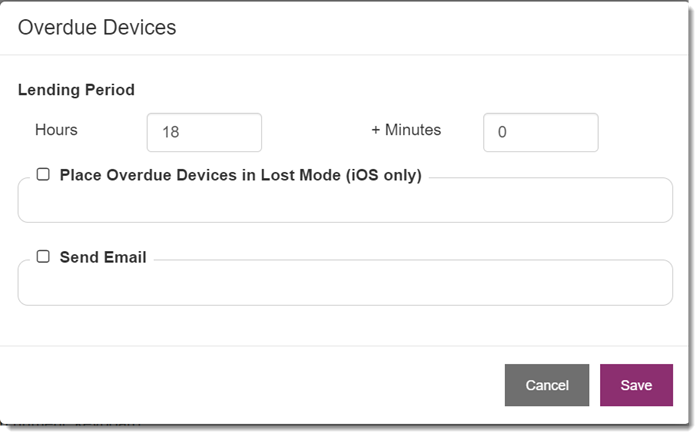This screenshot has height=437, width=700.
Task: Tick the Send Email checkbox
Action: tap(43, 256)
